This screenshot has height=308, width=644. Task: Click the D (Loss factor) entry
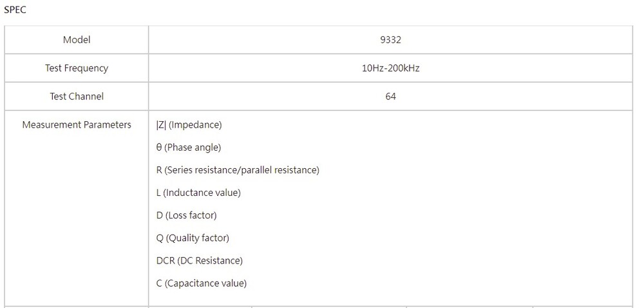[x=186, y=215]
